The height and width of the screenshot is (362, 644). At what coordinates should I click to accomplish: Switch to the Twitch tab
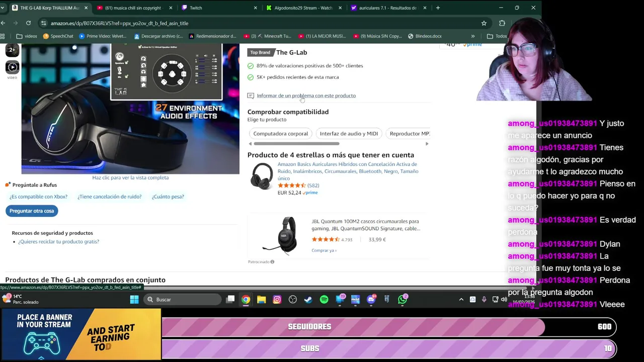(x=219, y=8)
